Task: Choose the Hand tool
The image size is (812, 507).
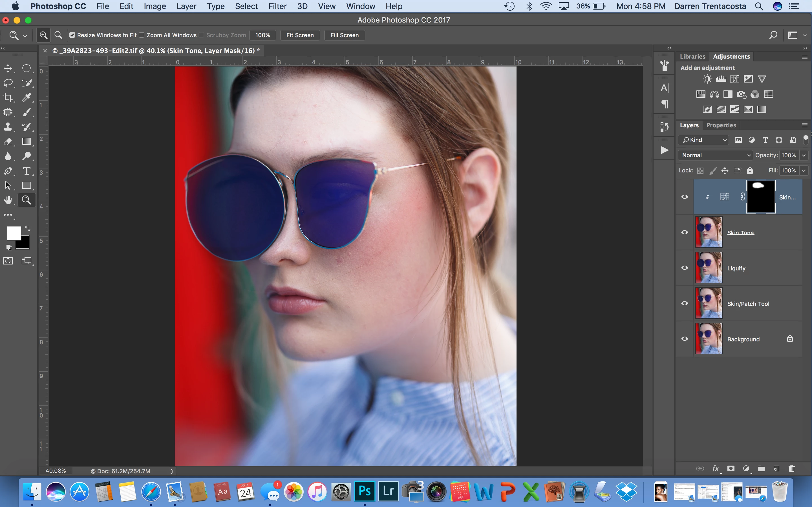Action: pyautogui.click(x=8, y=200)
